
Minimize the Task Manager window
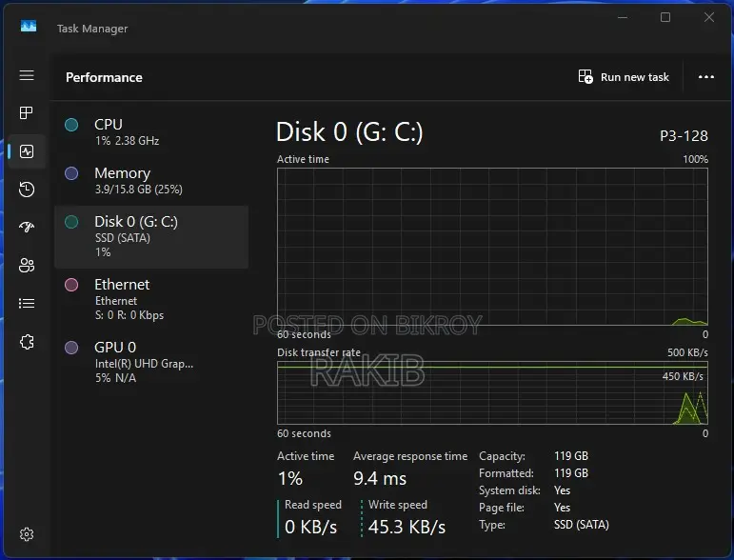click(x=623, y=18)
